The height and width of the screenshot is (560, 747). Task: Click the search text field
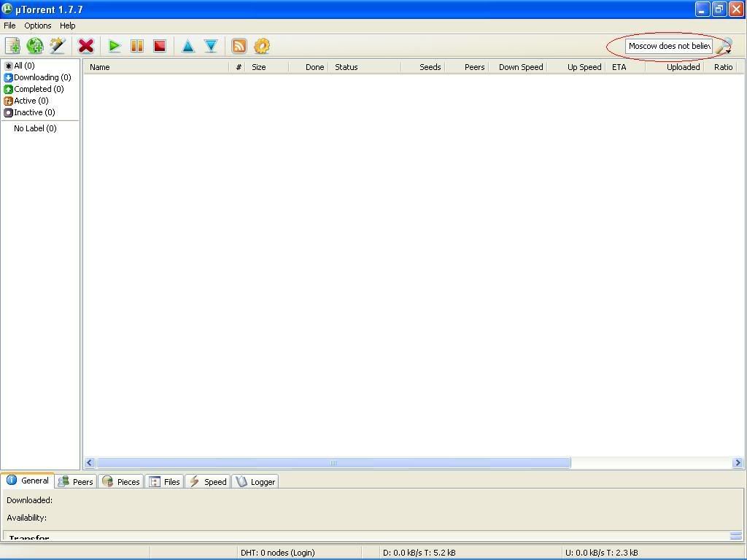click(668, 46)
